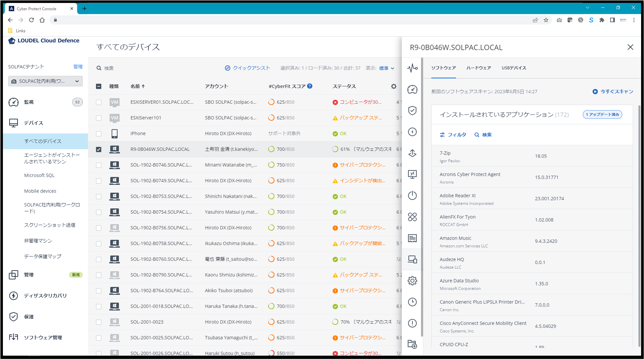Open the browser extensions puzzle icon
The width and height of the screenshot is (644, 359).
point(601,20)
